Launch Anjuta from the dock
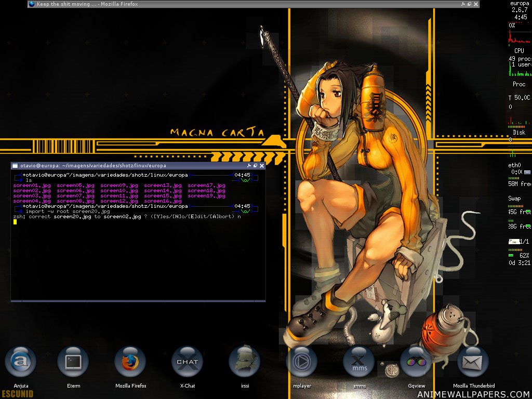The height and width of the screenshot is (399, 532). [x=21, y=362]
